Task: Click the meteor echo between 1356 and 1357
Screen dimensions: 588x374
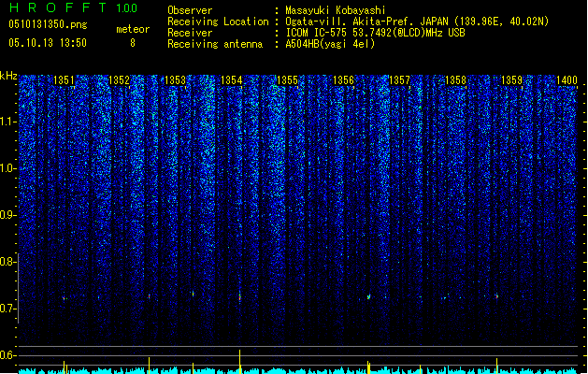Action: point(369,296)
